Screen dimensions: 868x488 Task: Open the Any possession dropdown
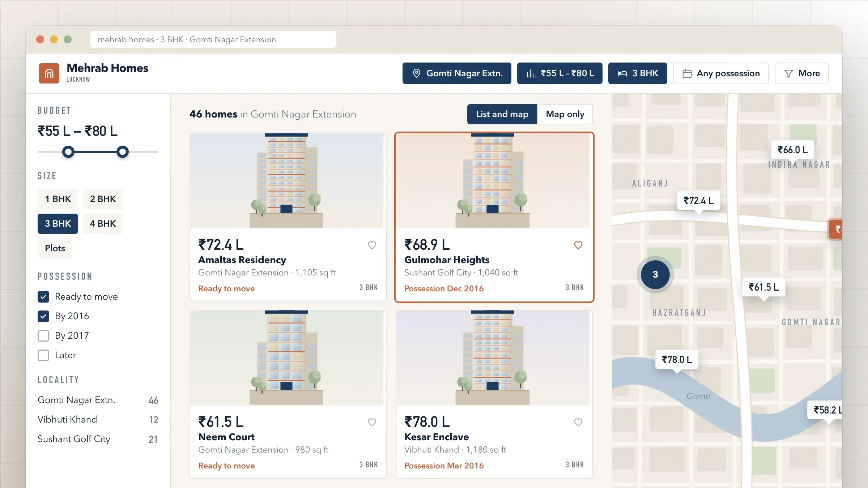tap(721, 73)
